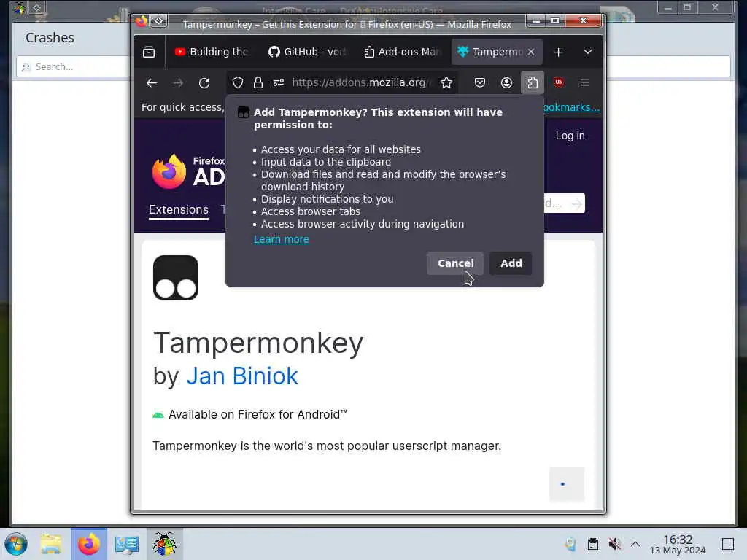Open Jan Biniok author page
Screen dimensions: 747x560
242,376
